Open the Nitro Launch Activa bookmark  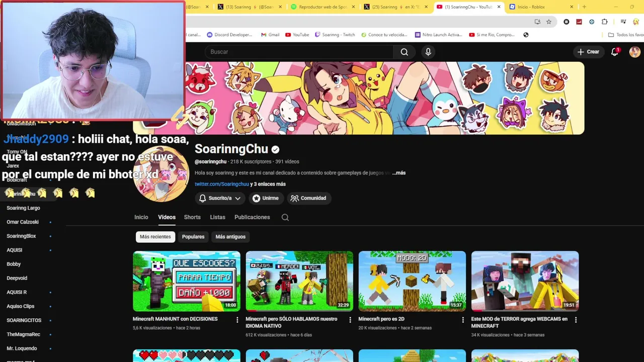coord(438,35)
